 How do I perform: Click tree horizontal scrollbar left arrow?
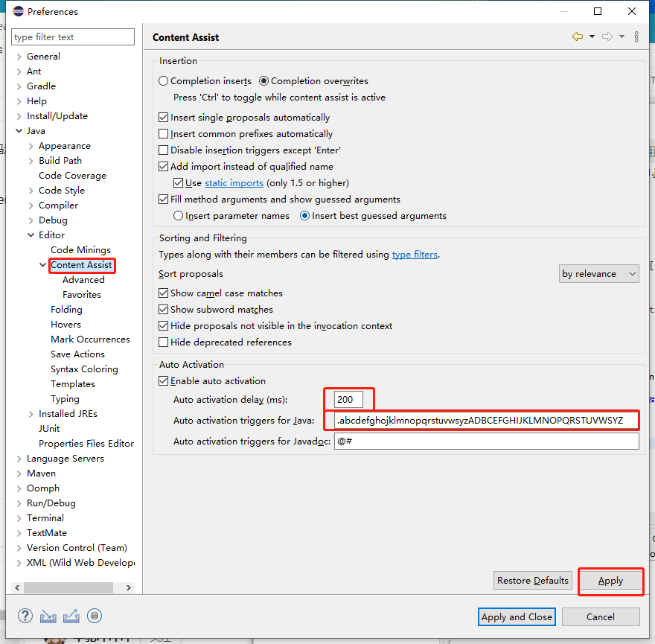(x=17, y=587)
